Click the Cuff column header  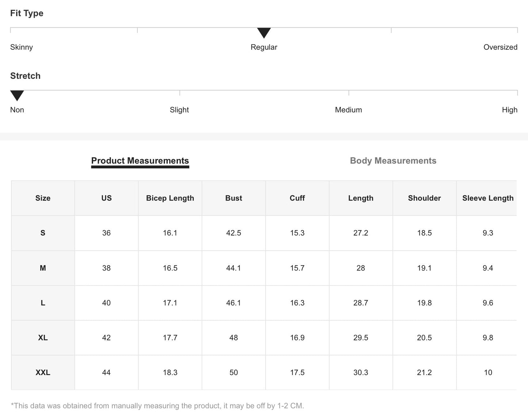pos(297,198)
